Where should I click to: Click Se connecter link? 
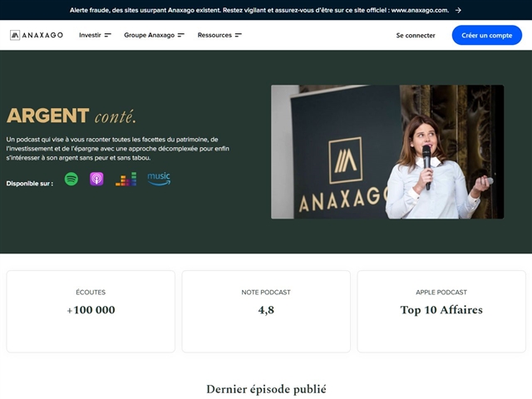(x=416, y=35)
